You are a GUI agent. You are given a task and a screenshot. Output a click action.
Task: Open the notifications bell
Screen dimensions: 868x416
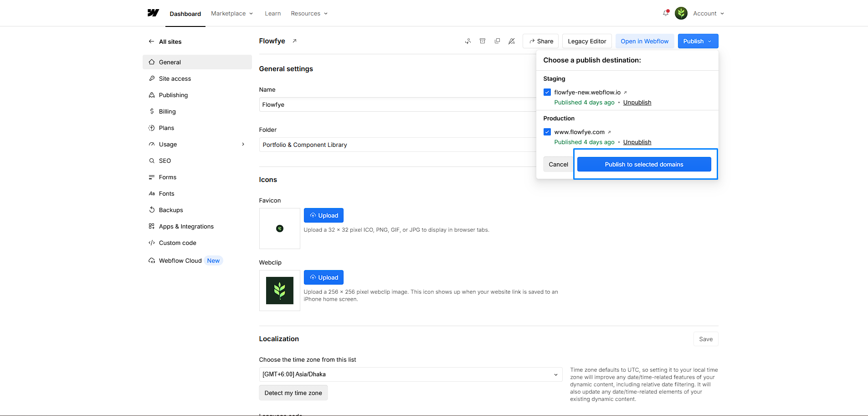click(666, 13)
